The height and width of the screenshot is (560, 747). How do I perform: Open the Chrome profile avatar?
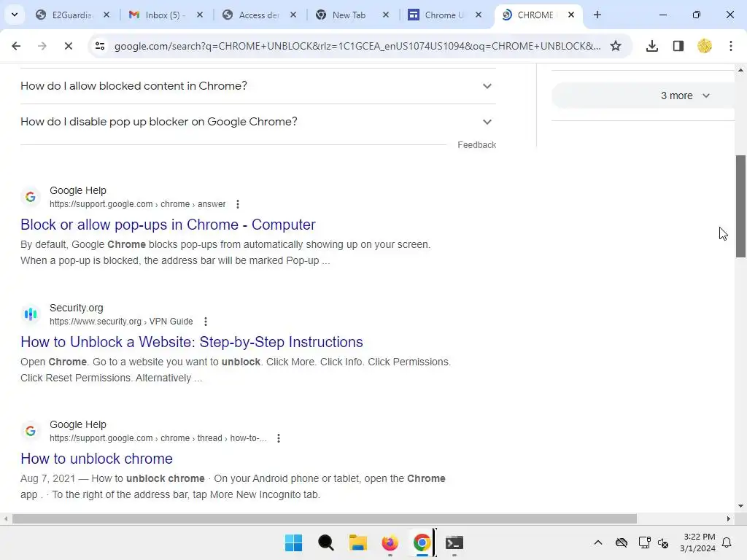coord(704,46)
